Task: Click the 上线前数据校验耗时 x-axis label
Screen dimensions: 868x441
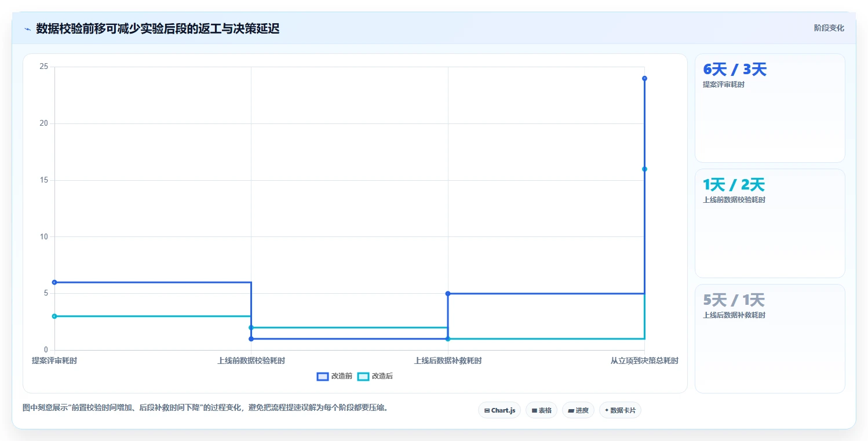Action: click(251, 360)
